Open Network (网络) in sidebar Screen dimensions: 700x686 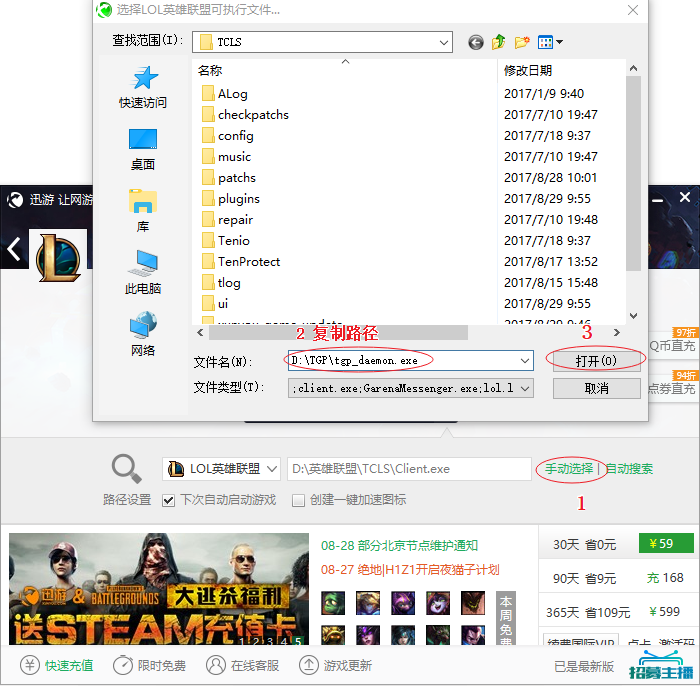143,334
